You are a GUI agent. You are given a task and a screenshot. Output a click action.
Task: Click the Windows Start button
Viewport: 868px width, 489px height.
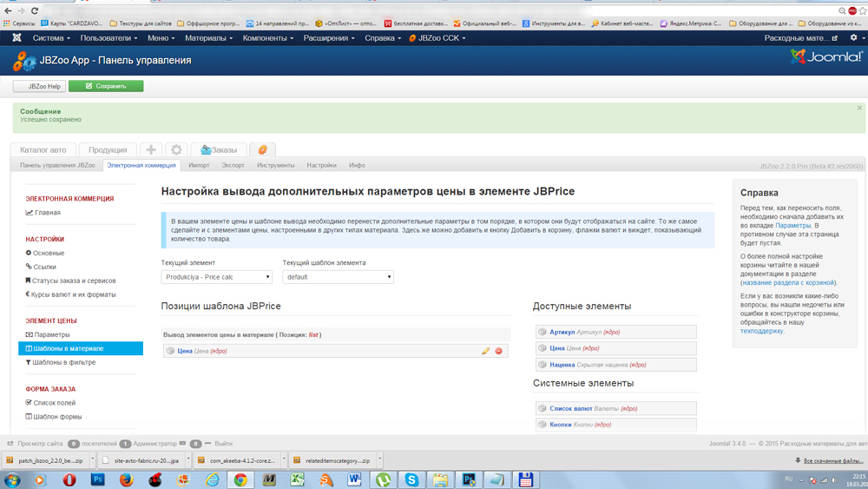[x=11, y=479]
